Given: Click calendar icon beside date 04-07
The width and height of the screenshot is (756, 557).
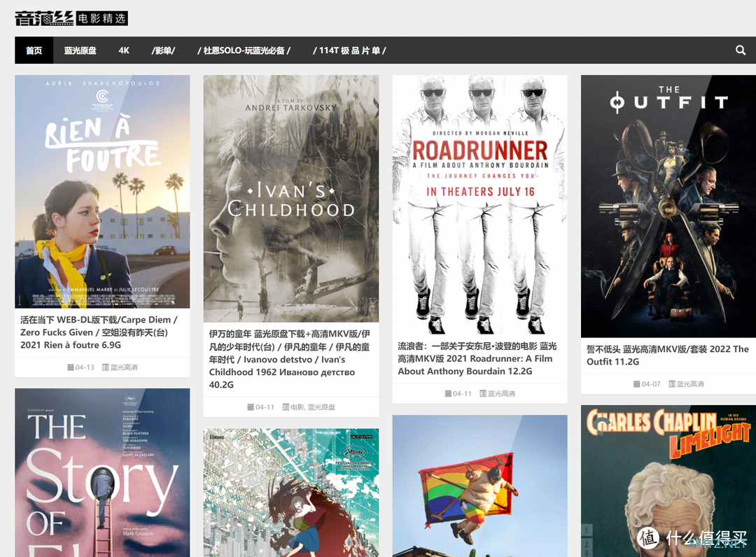Looking at the screenshot, I should 636,384.
